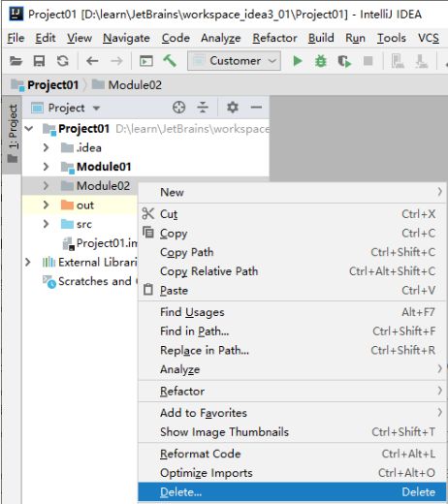Click the Paste clipboard icon in context menu
Screen dimensions: 448x504
point(148,290)
